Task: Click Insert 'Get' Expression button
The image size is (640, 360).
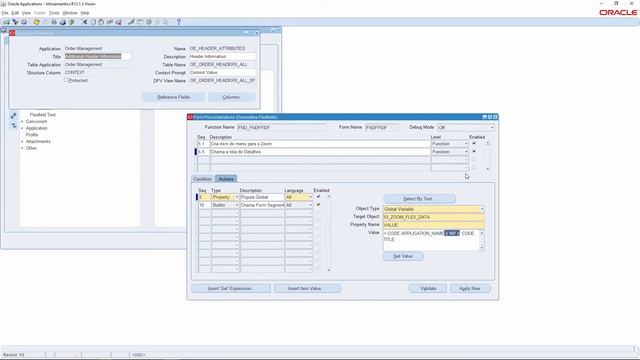Action: click(x=230, y=289)
